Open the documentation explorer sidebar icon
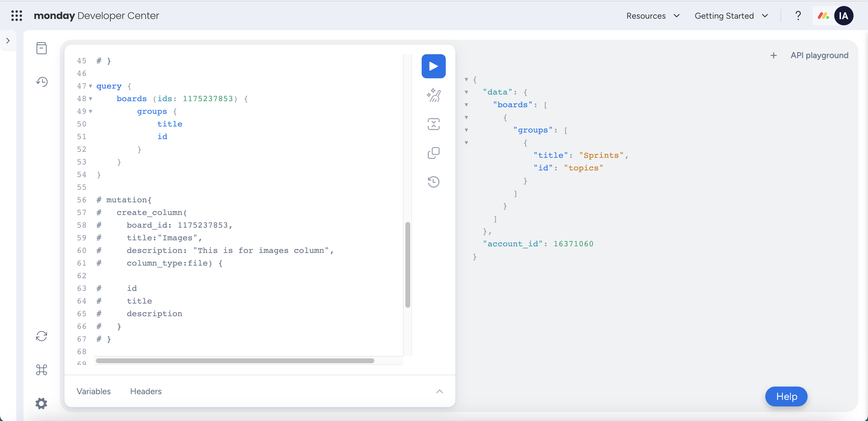 click(42, 48)
